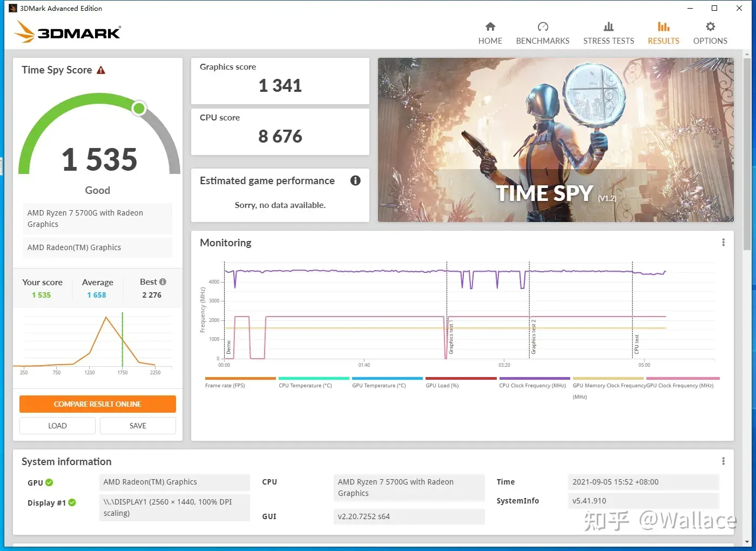Open the Benchmarks gauge icon
The image size is (756, 551).
pos(543,26)
